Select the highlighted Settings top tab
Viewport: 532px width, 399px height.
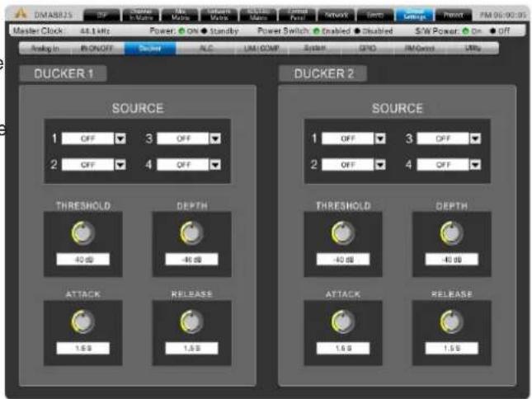click(x=414, y=16)
